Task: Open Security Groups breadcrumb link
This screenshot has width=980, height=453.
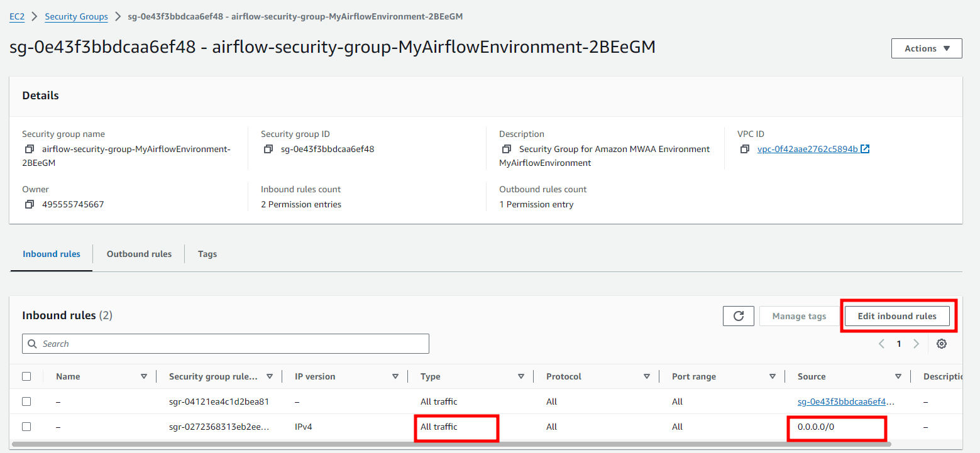Action: [x=76, y=16]
